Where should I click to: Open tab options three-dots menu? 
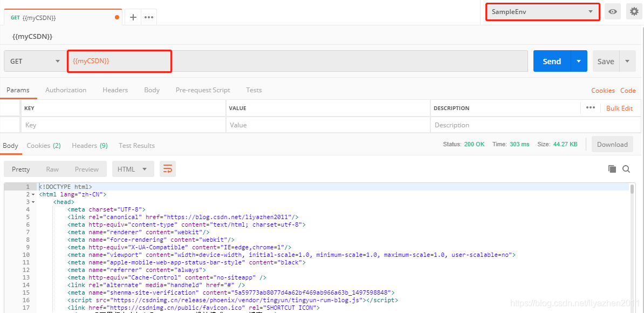pos(149,17)
